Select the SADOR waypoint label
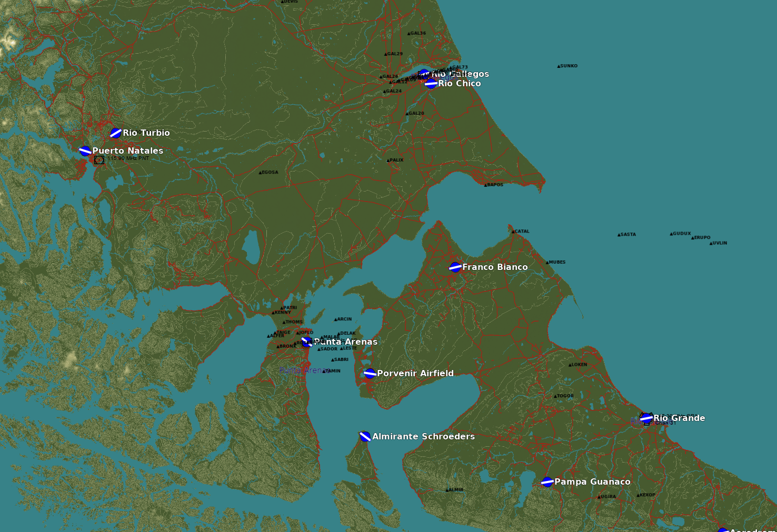The width and height of the screenshot is (777, 532). tap(329, 349)
